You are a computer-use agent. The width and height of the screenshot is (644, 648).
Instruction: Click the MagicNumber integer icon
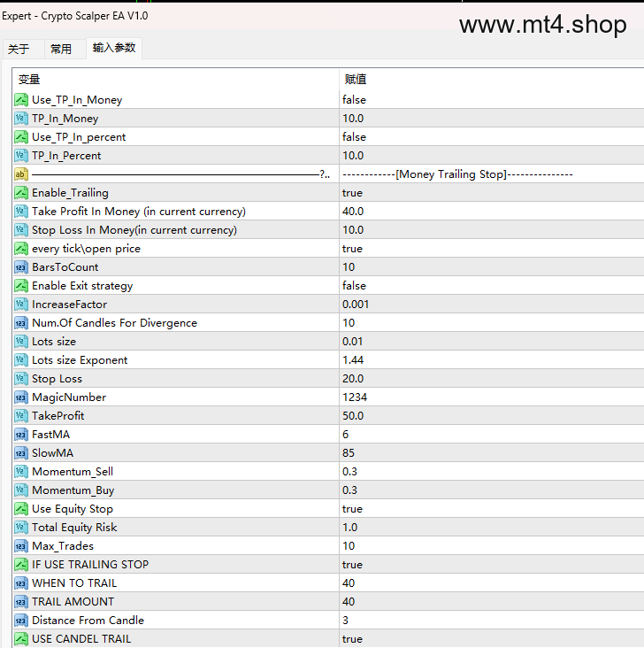[x=21, y=397]
